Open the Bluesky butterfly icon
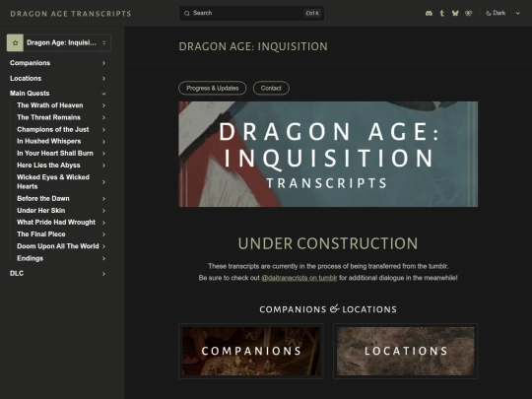This screenshot has width=532, height=399. [455, 13]
